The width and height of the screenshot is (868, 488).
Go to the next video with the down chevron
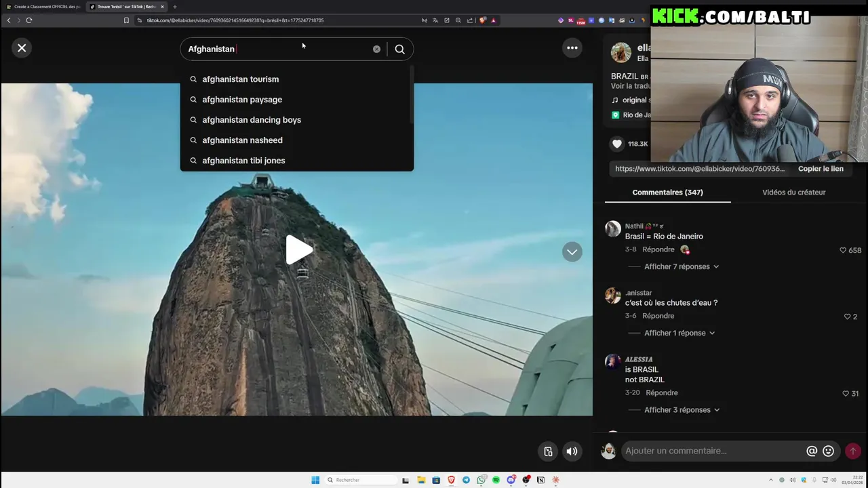click(x=572, y=251)
